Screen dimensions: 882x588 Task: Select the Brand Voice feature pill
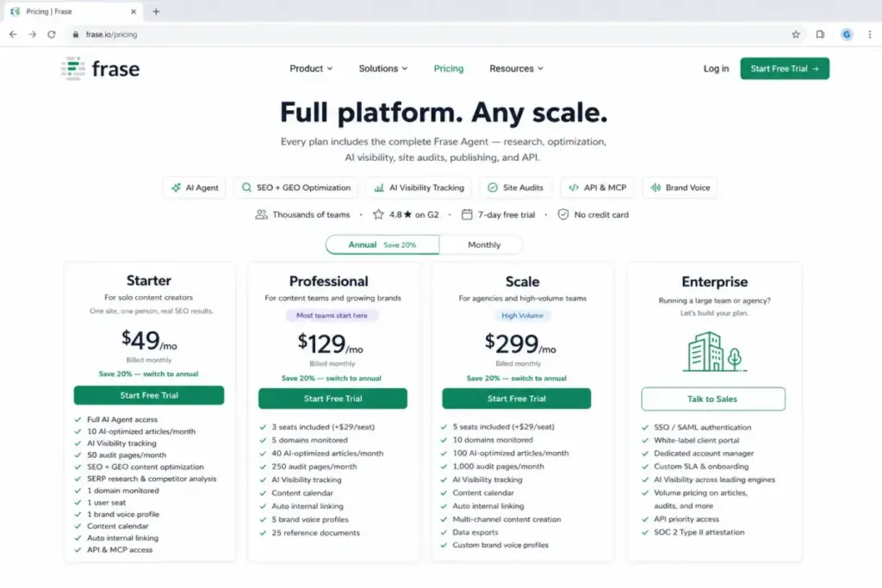[680, 188]
